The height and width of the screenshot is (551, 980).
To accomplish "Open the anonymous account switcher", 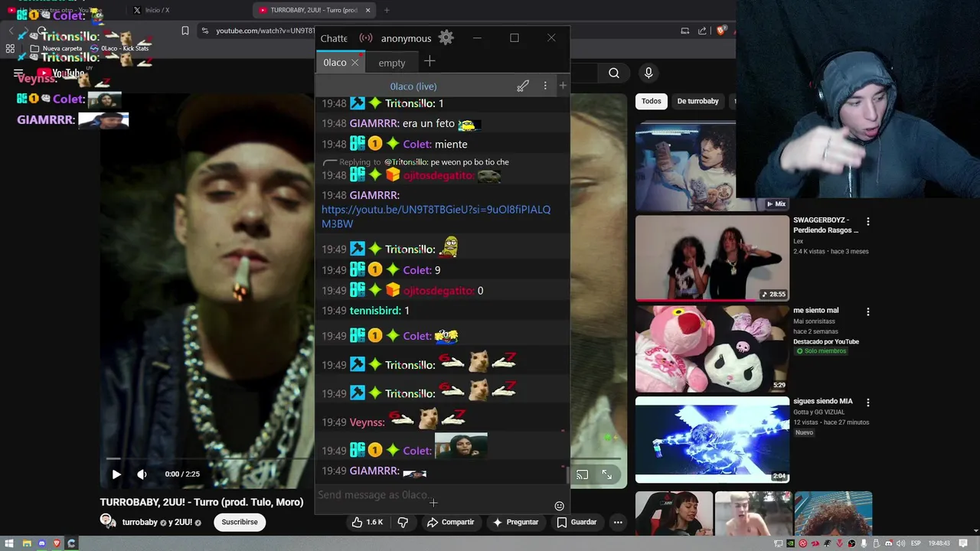I will click(x=406, y=38).
